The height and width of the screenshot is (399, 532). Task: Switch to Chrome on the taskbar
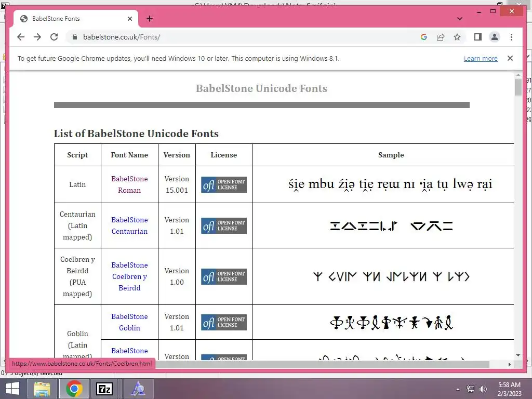pyautogui.click(x=74, y=389)
